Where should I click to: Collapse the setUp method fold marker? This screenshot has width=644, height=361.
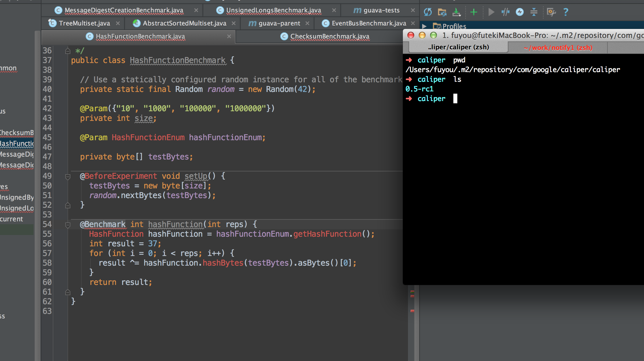coord(68,177)
